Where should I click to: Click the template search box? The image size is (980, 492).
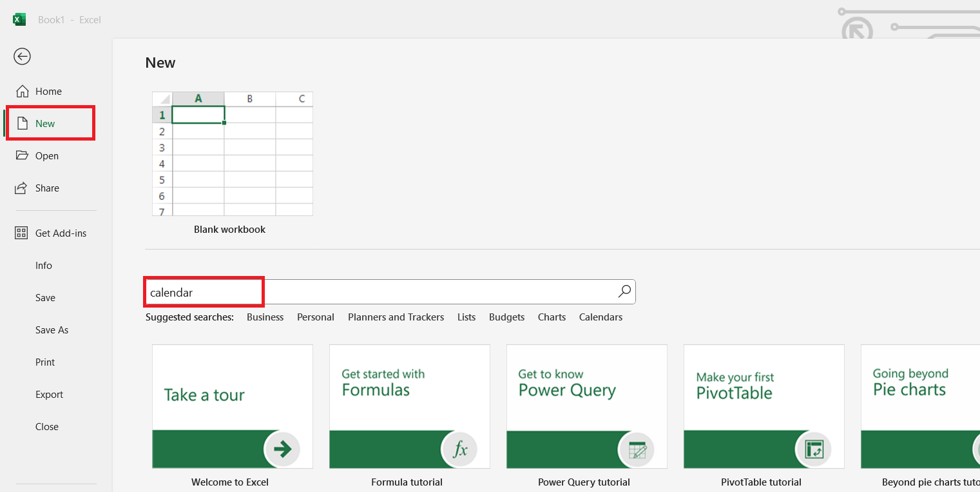pos(390,291)
